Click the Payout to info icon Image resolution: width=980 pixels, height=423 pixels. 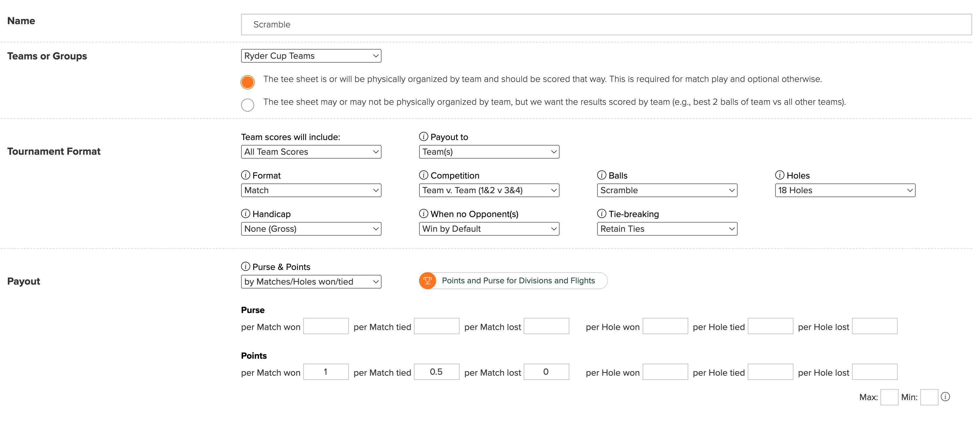[x=423, y=136]
